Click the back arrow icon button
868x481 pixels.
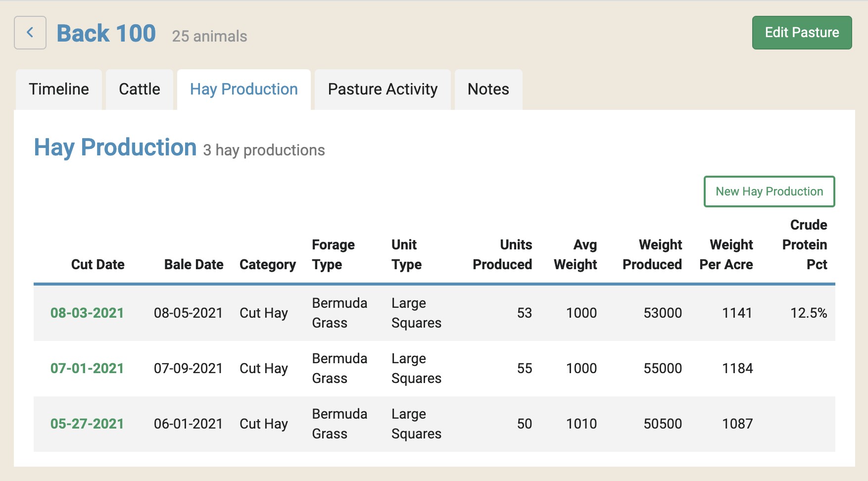(x=30, y=33)
